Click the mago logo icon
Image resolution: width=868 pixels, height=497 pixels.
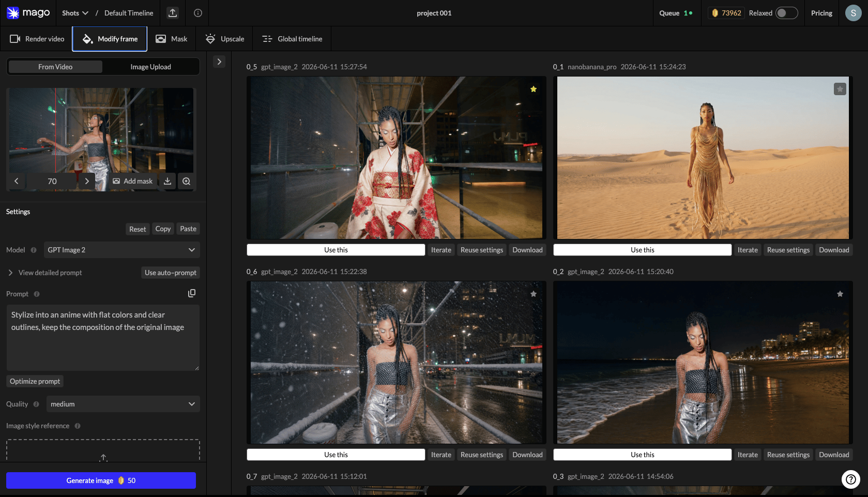[x=13, y=13]
